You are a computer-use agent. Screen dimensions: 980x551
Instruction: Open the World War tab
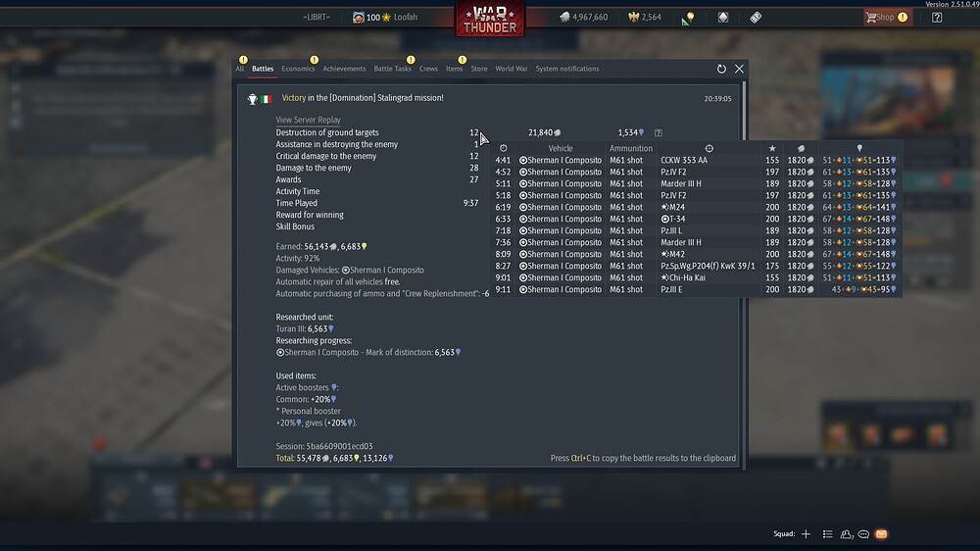click(511, 69)
